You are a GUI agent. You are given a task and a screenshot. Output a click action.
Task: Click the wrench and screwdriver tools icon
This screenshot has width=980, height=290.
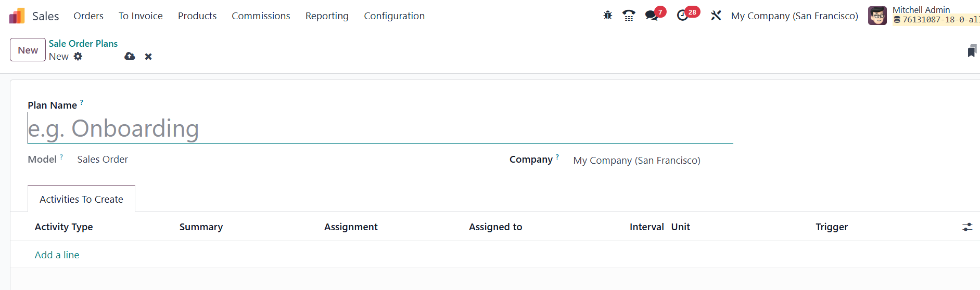click(x=716, y=16)
